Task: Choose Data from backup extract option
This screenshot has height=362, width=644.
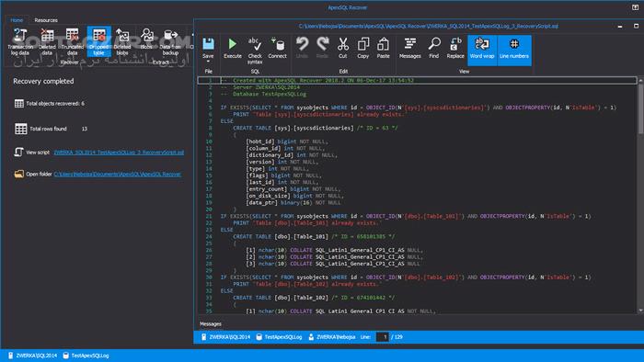Action: 170,41
